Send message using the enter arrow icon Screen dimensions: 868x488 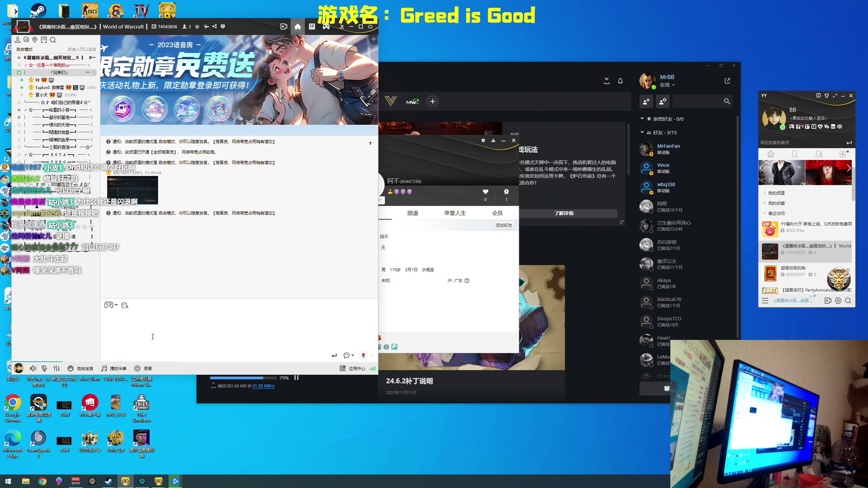point(334,355)
